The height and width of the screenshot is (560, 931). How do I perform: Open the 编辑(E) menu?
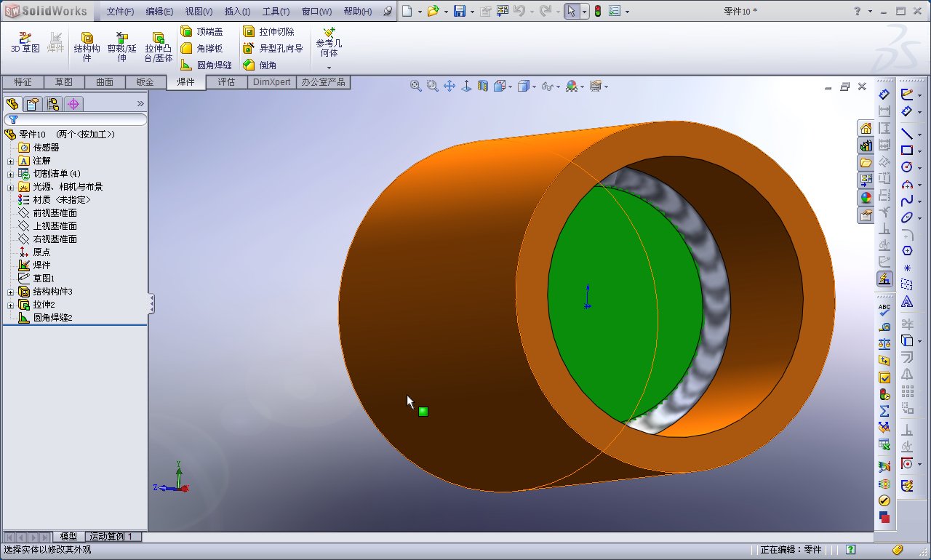pos(159,12)
